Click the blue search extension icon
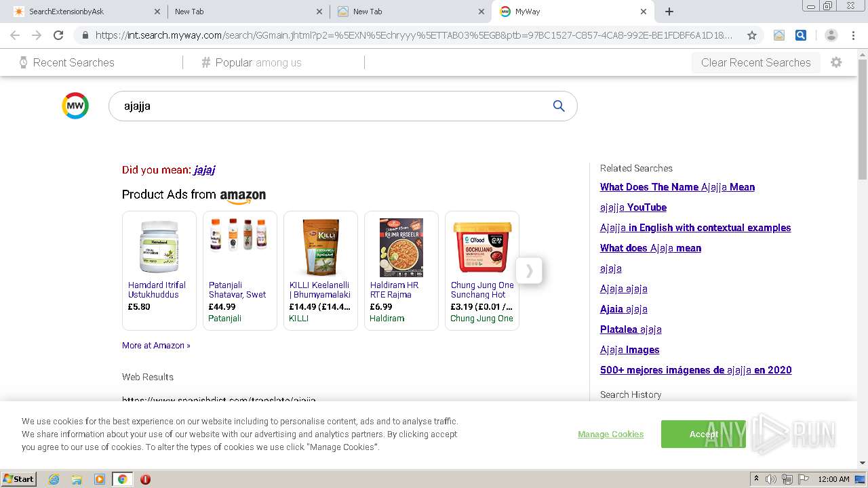The image size is (868, 488). (x=801, y=35)
